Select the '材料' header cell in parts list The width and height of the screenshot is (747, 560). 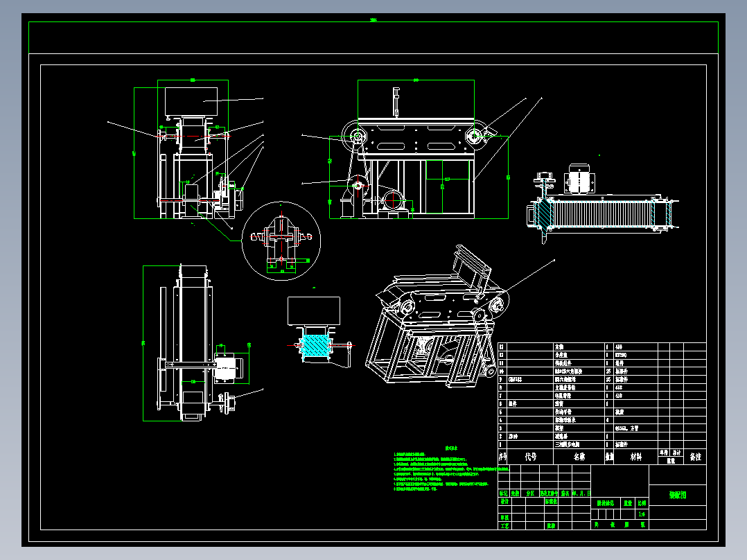click(636, 457)
